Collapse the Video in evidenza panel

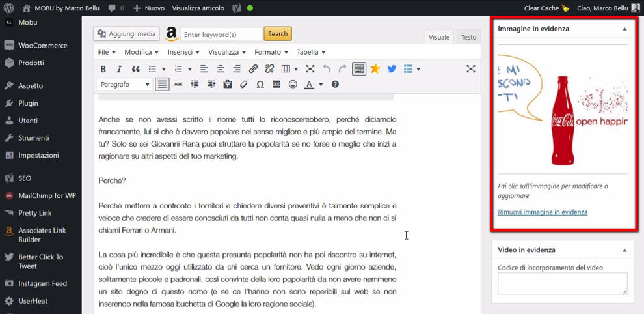point(624,250)
